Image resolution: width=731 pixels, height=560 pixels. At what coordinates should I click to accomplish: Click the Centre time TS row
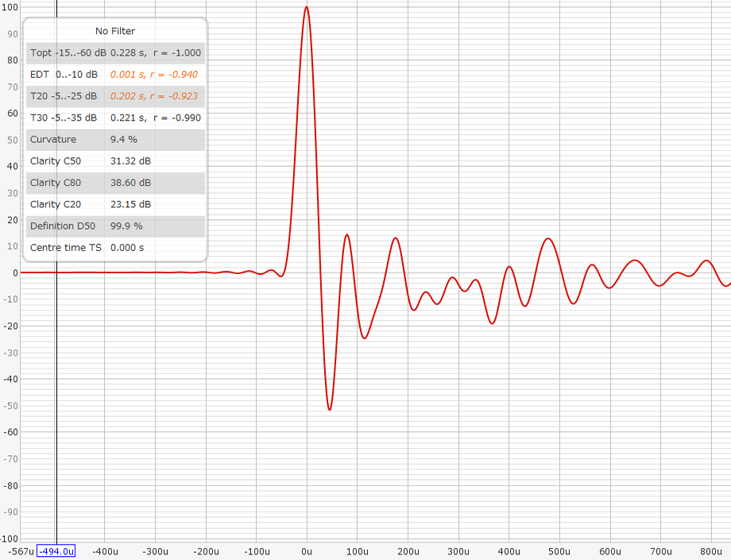coord(115,248)
